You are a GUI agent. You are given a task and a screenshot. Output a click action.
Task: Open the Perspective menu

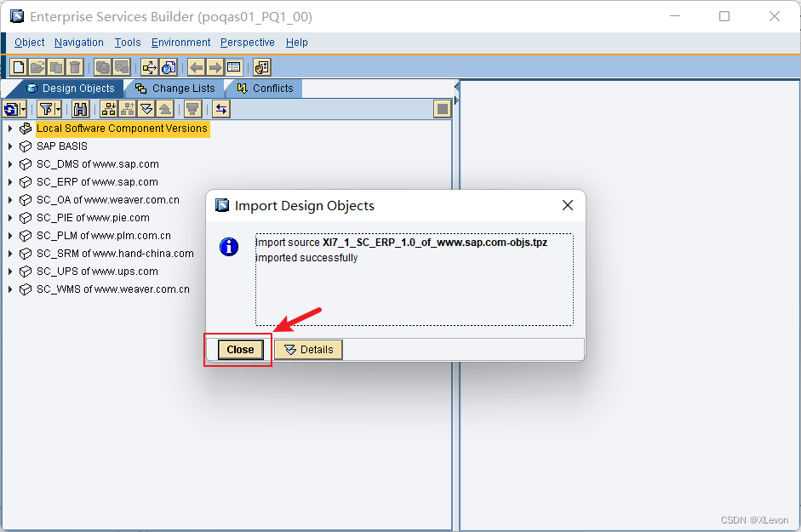tap(247, 43)
